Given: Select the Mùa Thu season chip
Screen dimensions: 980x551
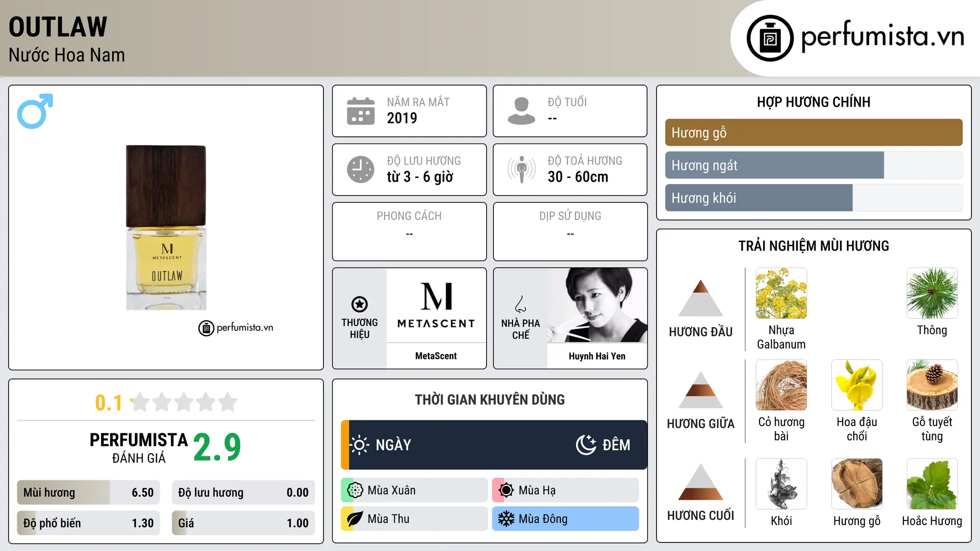Looking at the screenshot, I should point(414,519).
